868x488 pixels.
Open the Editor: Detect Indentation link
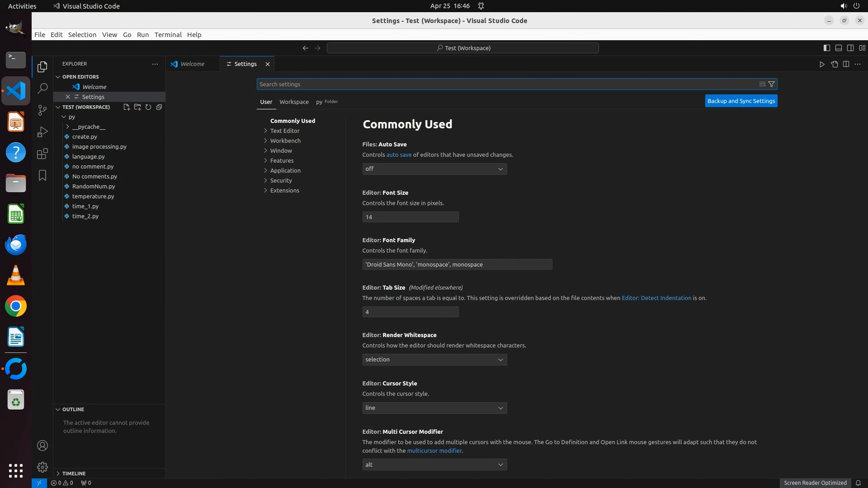(656, 298)
